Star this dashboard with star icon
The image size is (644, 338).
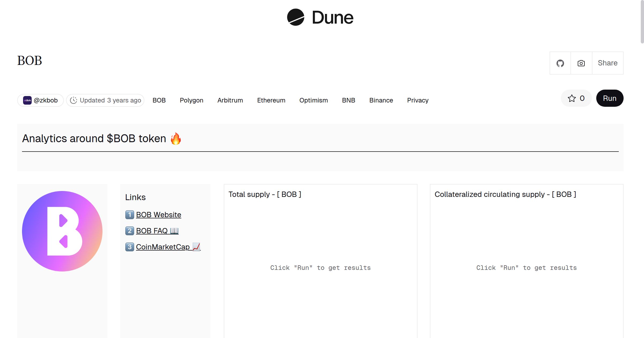point(572,98)
